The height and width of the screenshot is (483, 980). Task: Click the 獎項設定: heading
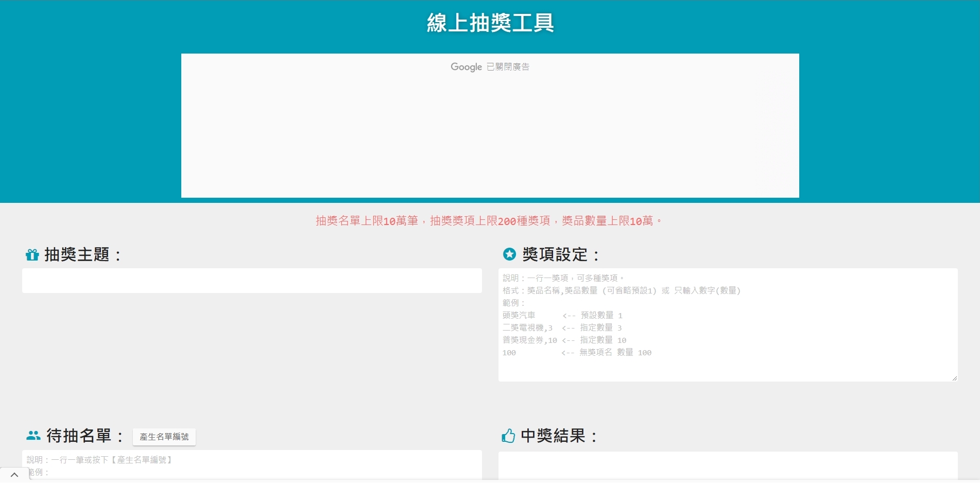pos(561,254)
